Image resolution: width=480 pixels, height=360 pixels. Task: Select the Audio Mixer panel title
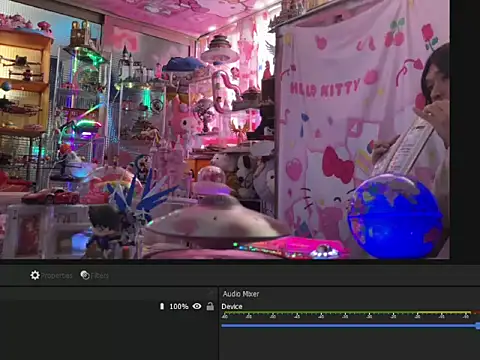tap(241, 294)
